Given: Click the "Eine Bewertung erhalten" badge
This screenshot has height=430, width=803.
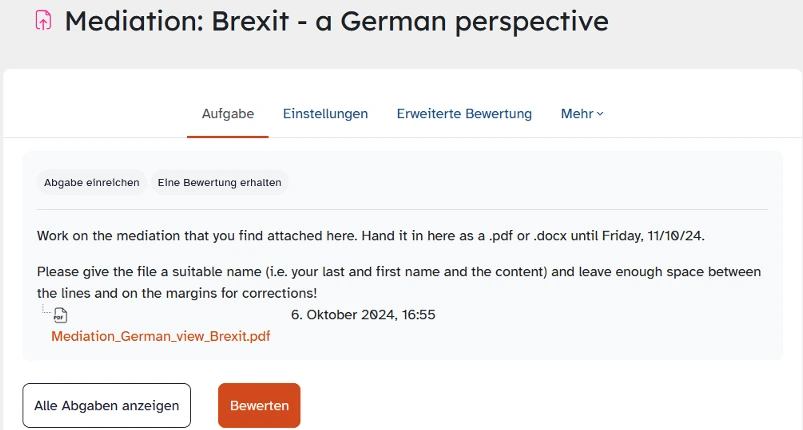Looking at the screenshot, I should [219, 182].
